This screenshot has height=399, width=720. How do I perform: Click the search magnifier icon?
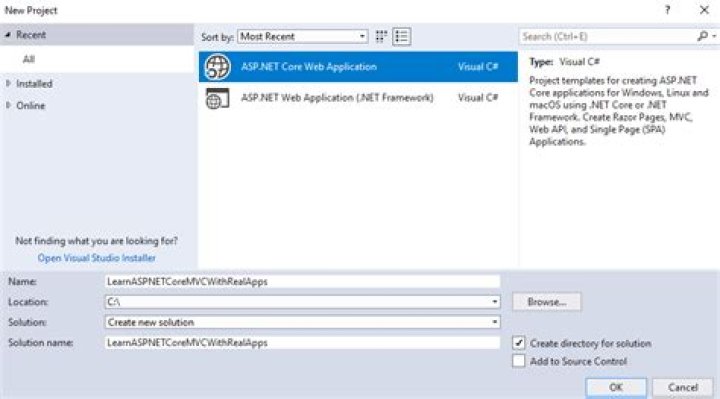point(702,36)
